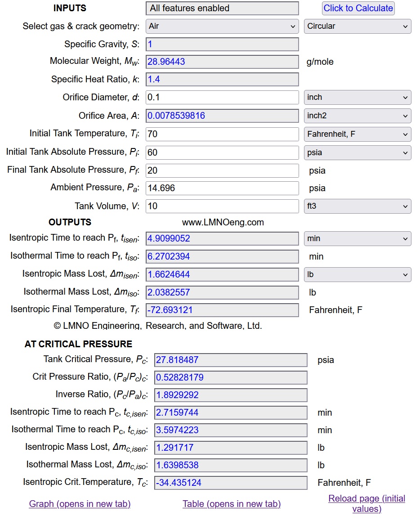Click the Initial Tank Temperature field showing 70
Image resolution: width=420 pixels, height=520 pixels.
tap(222, 134)
